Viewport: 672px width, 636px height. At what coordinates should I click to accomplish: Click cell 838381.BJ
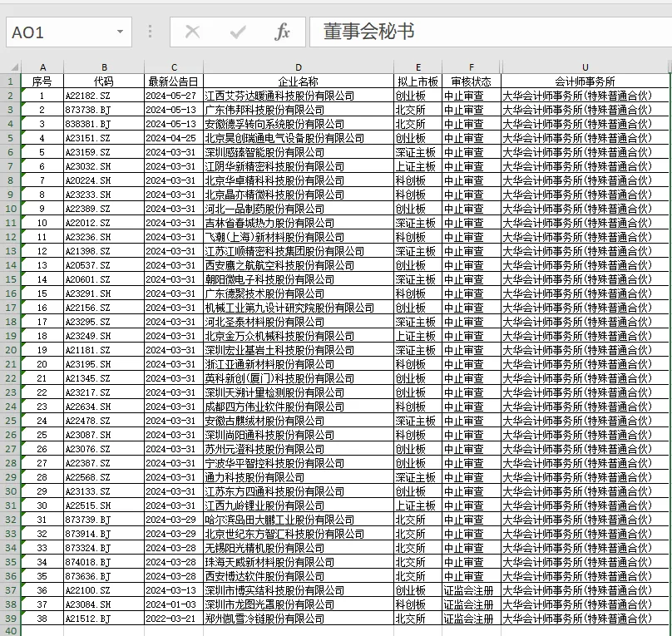[x=104, y=124]
